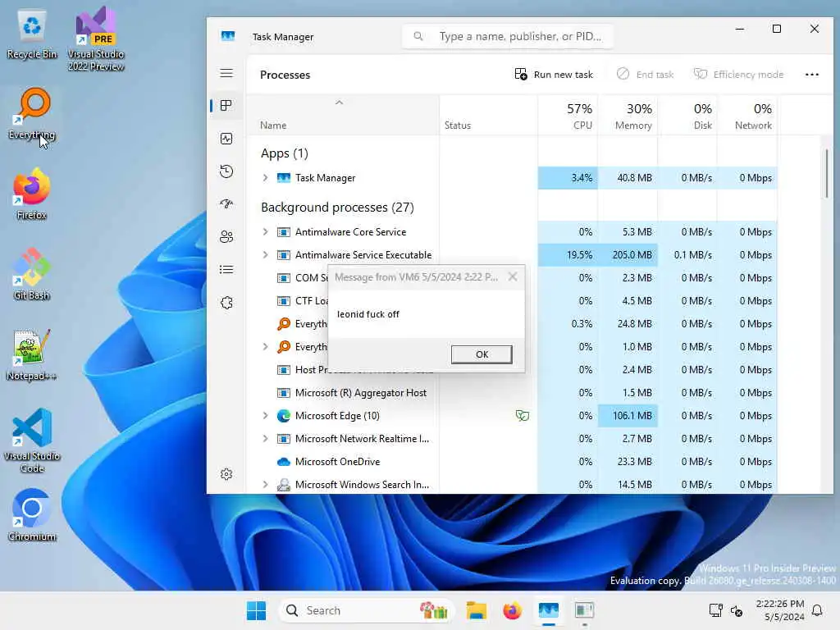Open the Startup apps page icon
Image resolution: width=840 pixels, height=630 pixels.
tap(226, 204)
